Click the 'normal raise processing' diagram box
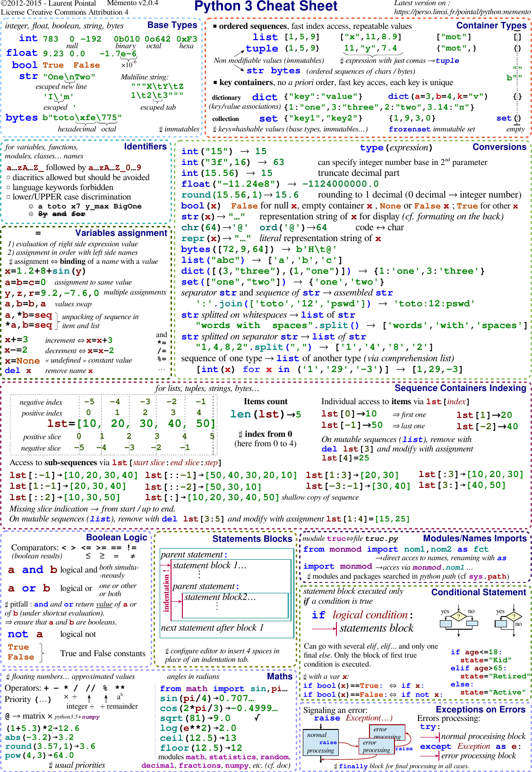The height and width of the screenshot is (772, 532). pos(321,743)
